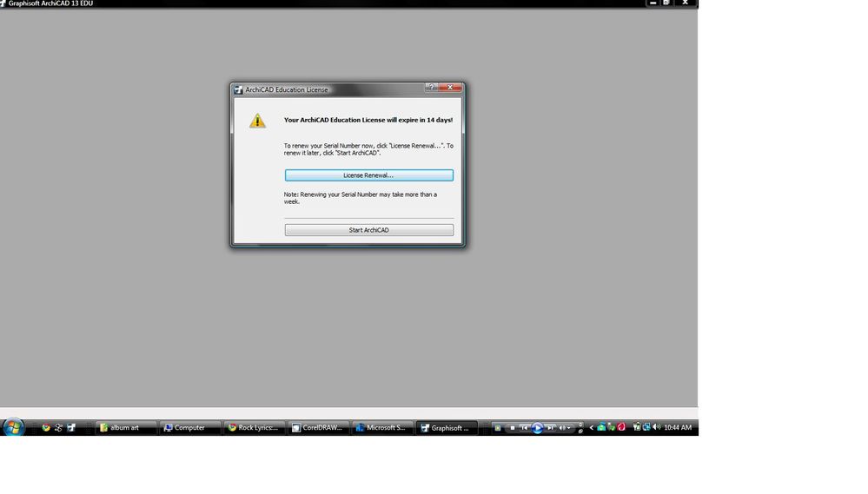868x494 pixels.
Task: Click the media player toolbar green library icon
Action: click(x=498, y=428)
